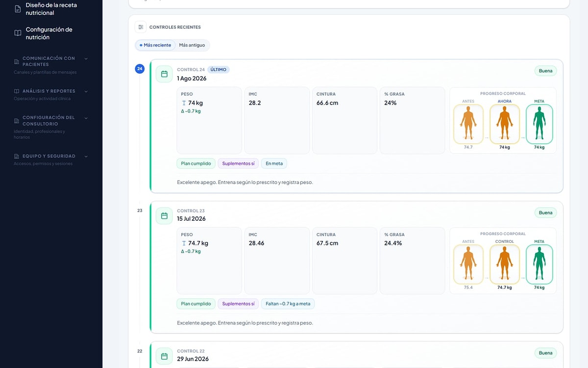Image resolution: width=588 pixels, height=368 pixels.
Task: Click Buena badge on Control 23
Action: click(545, 213)
